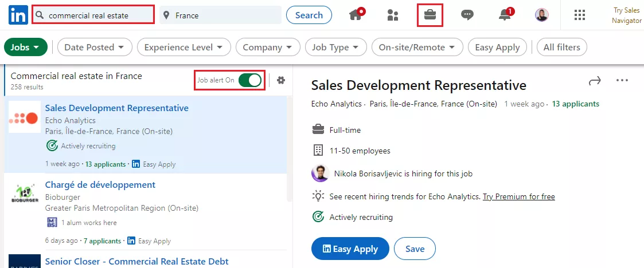The height and width of the screenshot is (268, 644).
Task: Click the 7 applicants text for Bioburger
Action: pyautogui.click(x=102, y=241)
